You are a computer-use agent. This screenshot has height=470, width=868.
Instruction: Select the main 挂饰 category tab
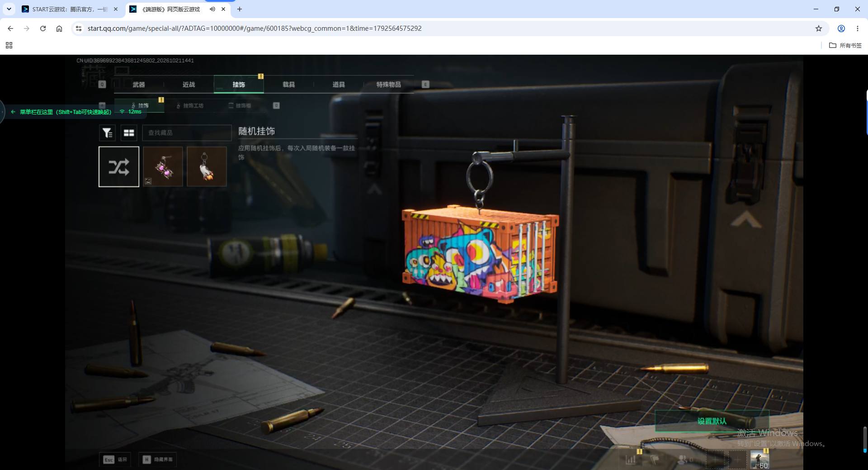pyautogui.click(x=239, y=85)
